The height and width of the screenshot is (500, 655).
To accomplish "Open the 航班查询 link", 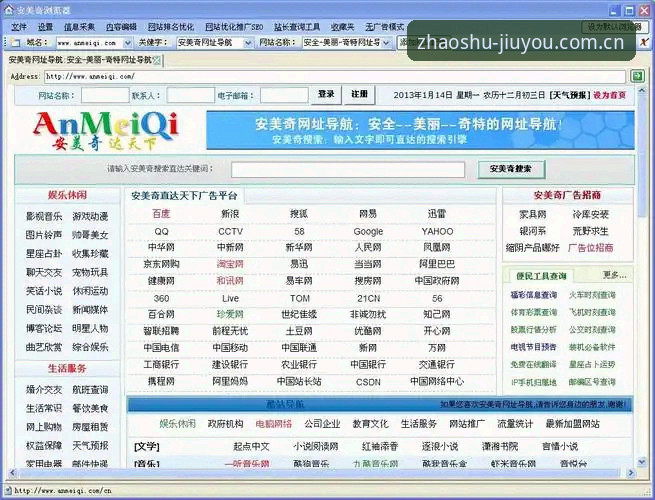I will coord(90,390).
